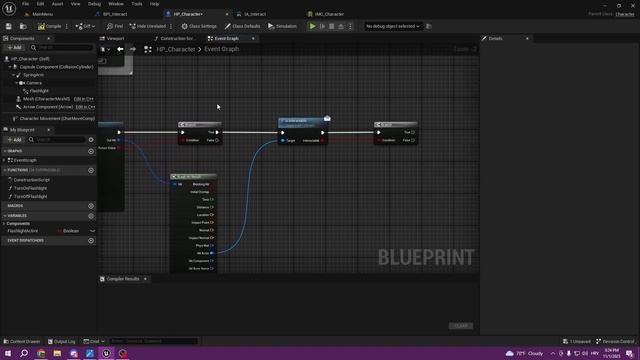The image size is (640, 360).
Task: Click the Stop simulation icon
Action: coord(331,26)
